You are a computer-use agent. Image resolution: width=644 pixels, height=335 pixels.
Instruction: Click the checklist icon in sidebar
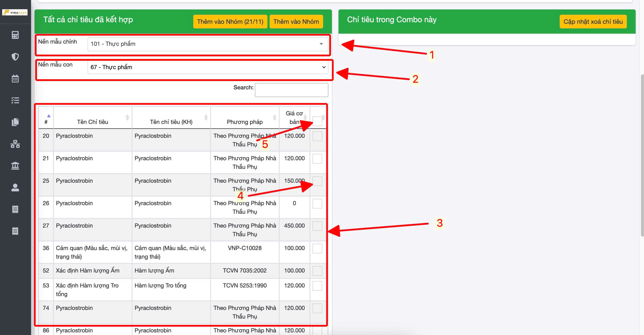point(15,100)
